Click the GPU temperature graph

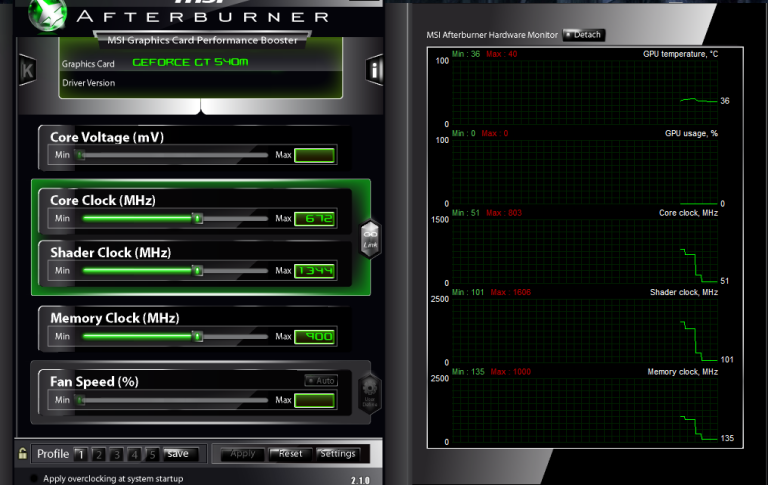(585, 92)
